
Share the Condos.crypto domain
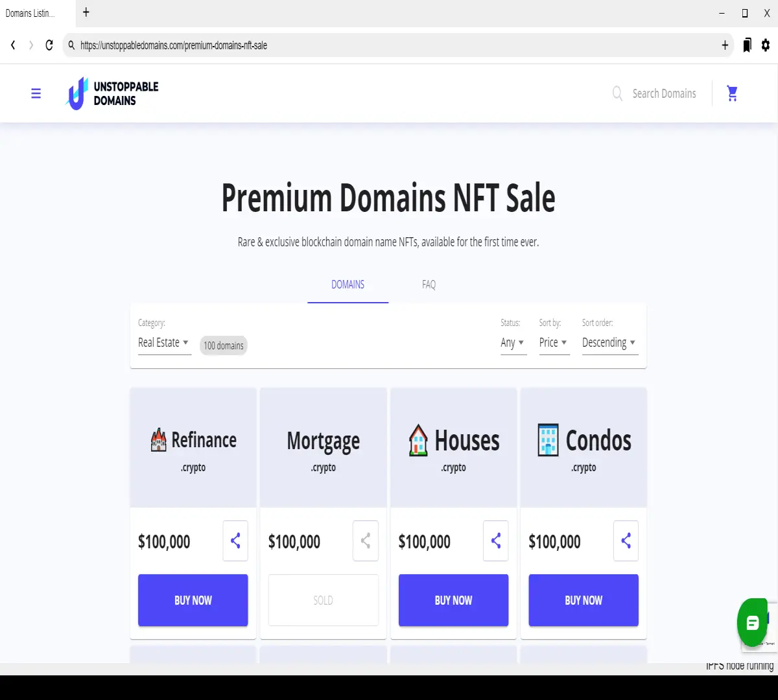point(626,541)
